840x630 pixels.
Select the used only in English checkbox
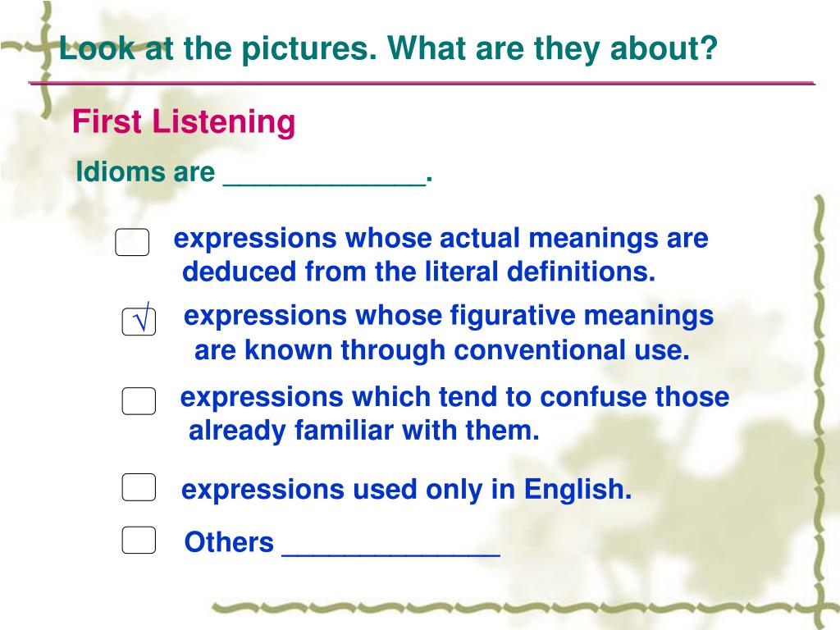pyautogui.click(x=139, y=487)
